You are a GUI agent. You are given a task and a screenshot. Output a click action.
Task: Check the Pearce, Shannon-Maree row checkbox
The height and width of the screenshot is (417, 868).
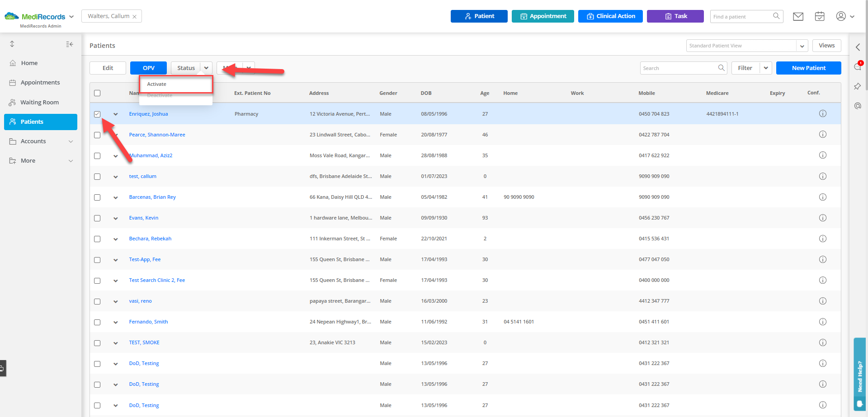click(97, 135)
